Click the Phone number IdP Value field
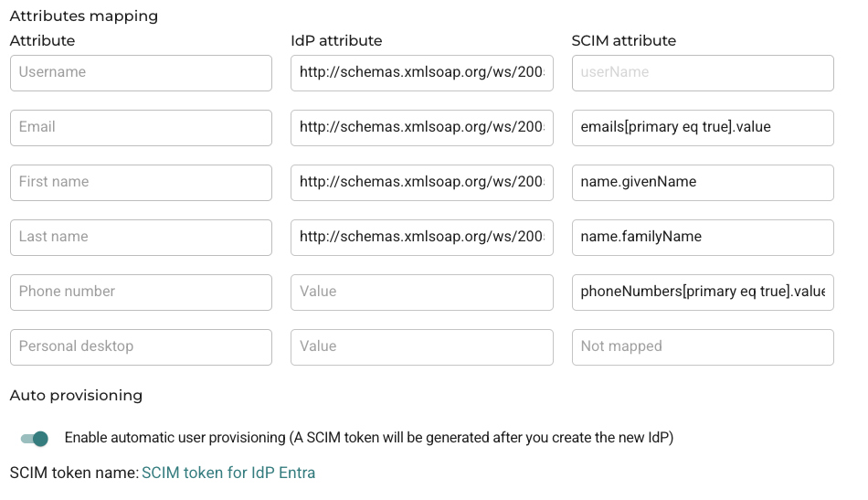Viewport: 868px width, 500px height. tap(422, 293)
